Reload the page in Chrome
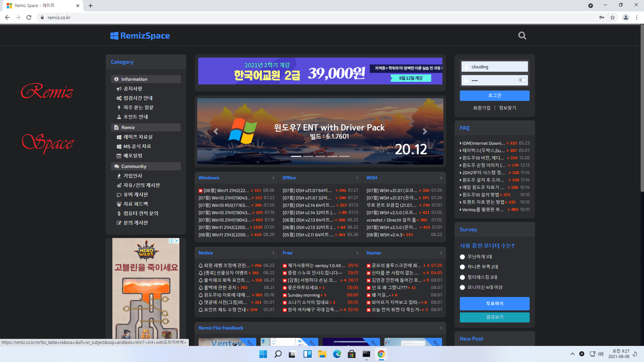The image size is (644, 362). coord(29,17)
